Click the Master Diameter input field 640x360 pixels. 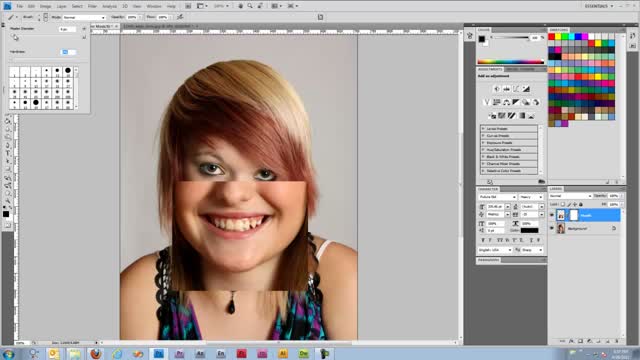pos(67,29)
